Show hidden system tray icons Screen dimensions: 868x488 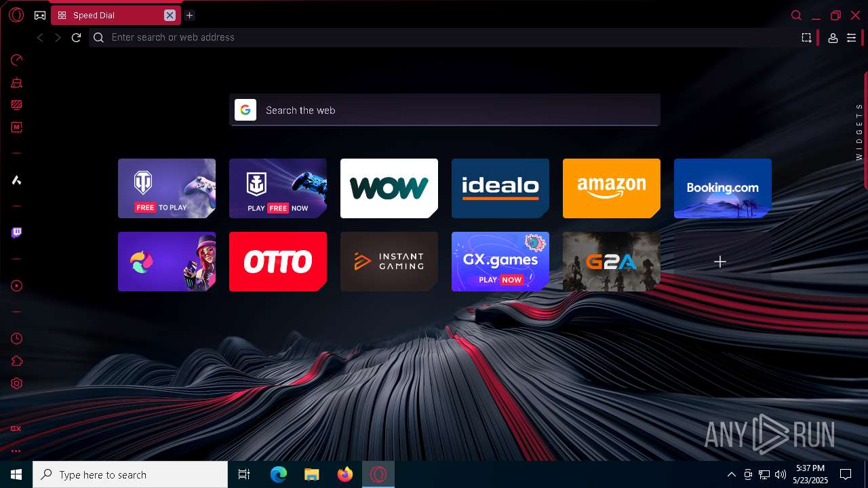pyautogui.click(x=732, y=474)
